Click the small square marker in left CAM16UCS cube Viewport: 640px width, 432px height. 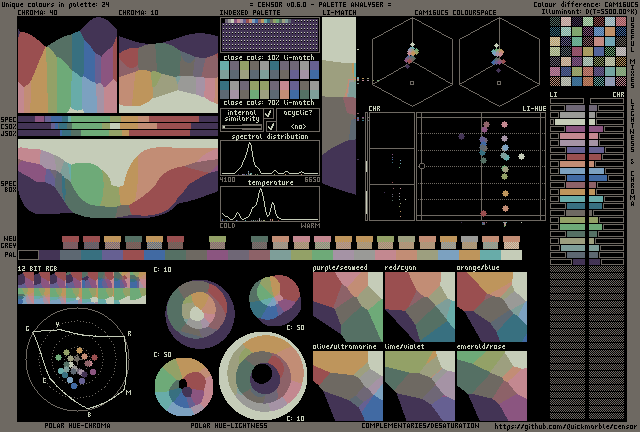(412, 83)
